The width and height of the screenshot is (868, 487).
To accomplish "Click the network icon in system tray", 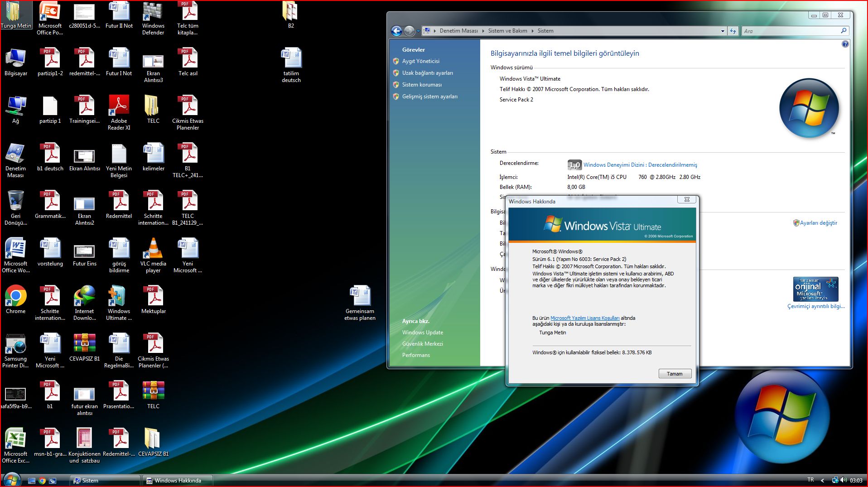I will [835, 480].
